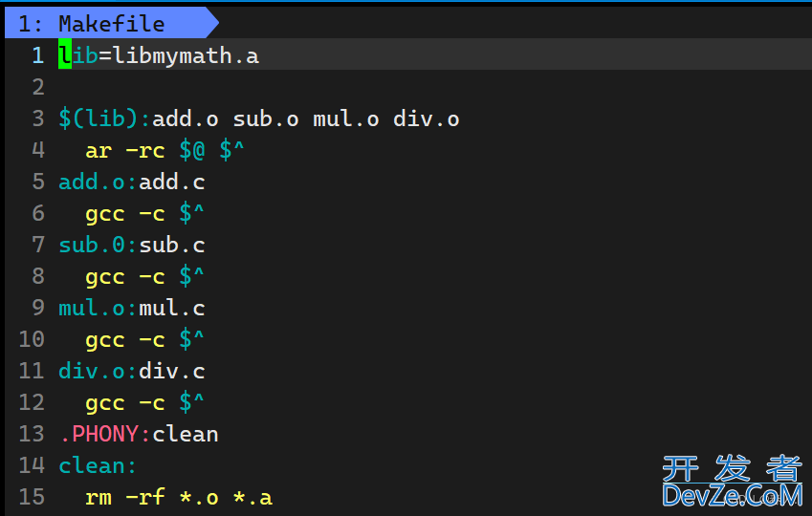Click the 'ar -rc' command text
Viewport: 812px width, 516px height.
[x=124, y=150]
